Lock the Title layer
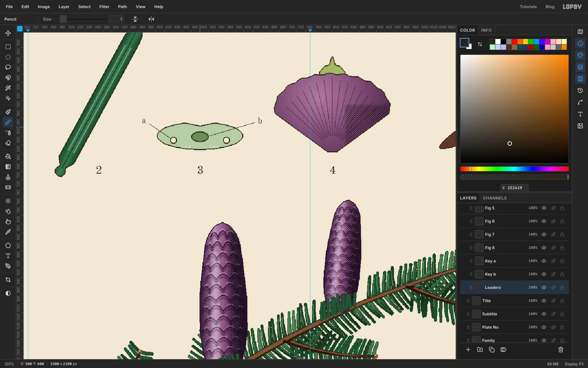Screen dimensions: 588x368 [562, 301]
